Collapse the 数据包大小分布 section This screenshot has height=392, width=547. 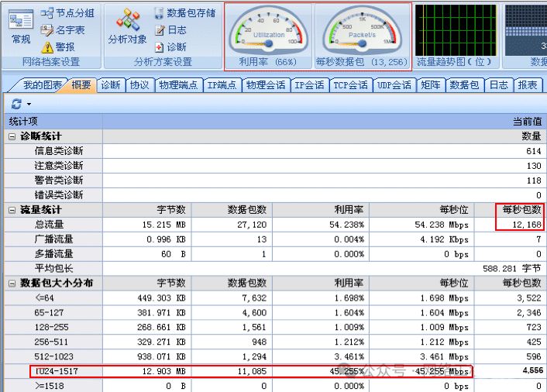pyautogui.click(x=12, y=284)
